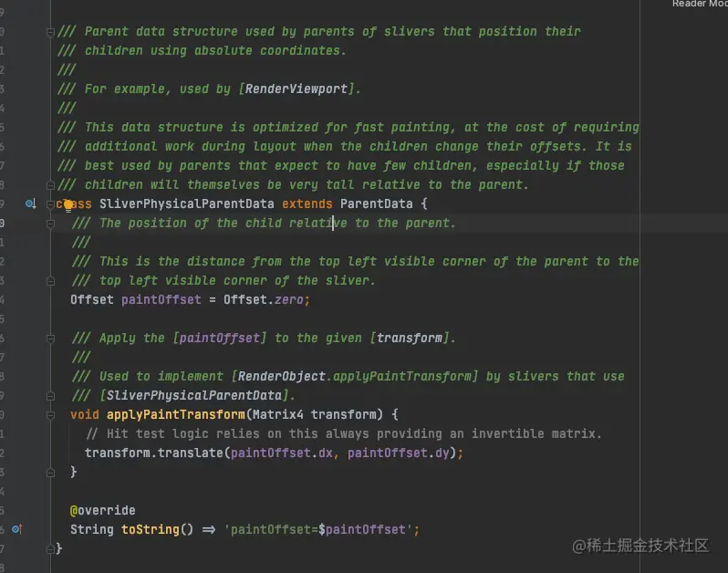This screenshot has height=573, width=728.
Task: Open the [RenderViewport] doc reference
Action: point(296,89)
